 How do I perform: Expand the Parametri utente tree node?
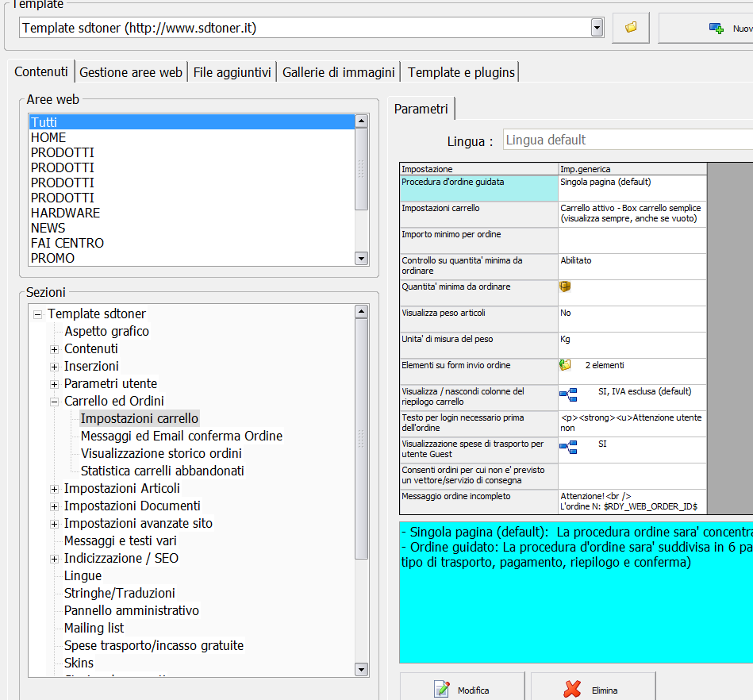[x=54, y=384]
